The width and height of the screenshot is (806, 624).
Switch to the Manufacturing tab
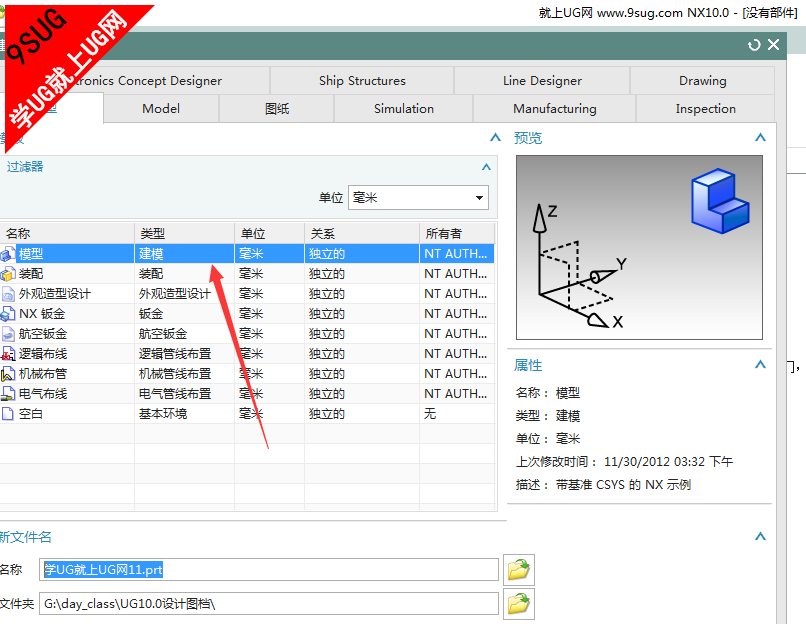click(555, 108)
